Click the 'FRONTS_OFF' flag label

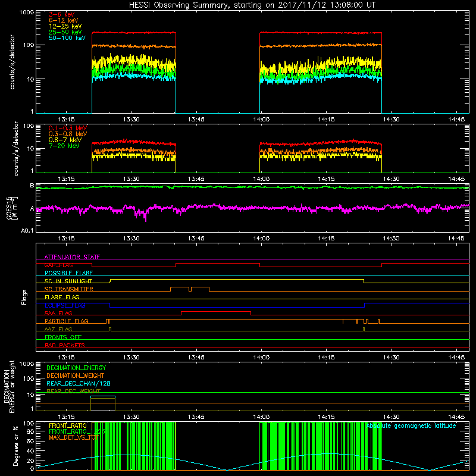point(63,337)
